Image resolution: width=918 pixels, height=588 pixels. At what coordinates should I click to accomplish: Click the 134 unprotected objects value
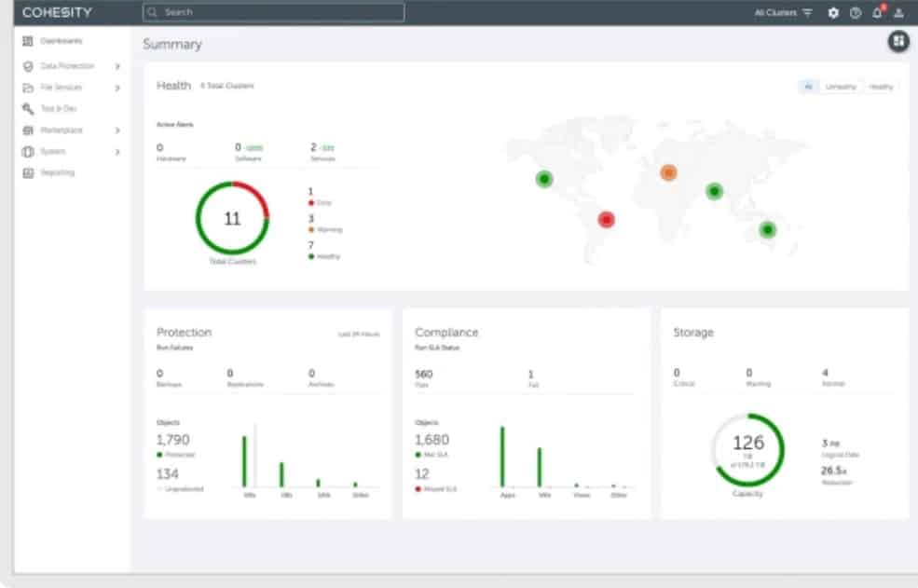pos(168,473)
